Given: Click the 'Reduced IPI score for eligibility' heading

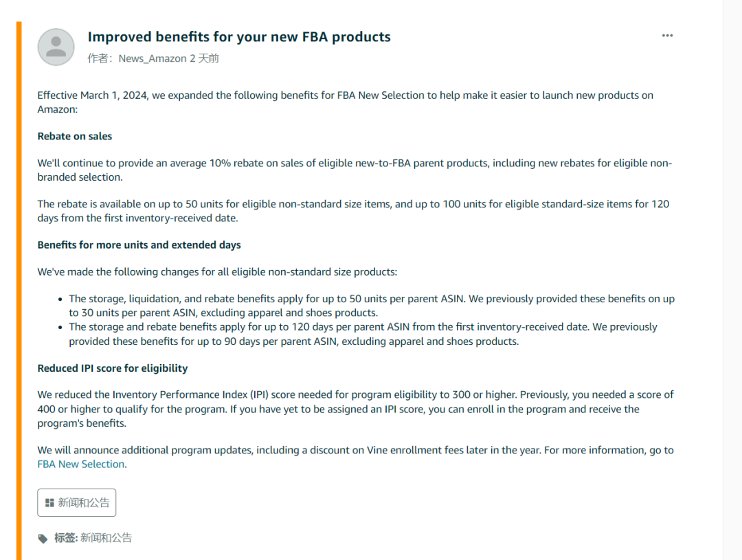Looking at the screenshot, I should 112,368.
